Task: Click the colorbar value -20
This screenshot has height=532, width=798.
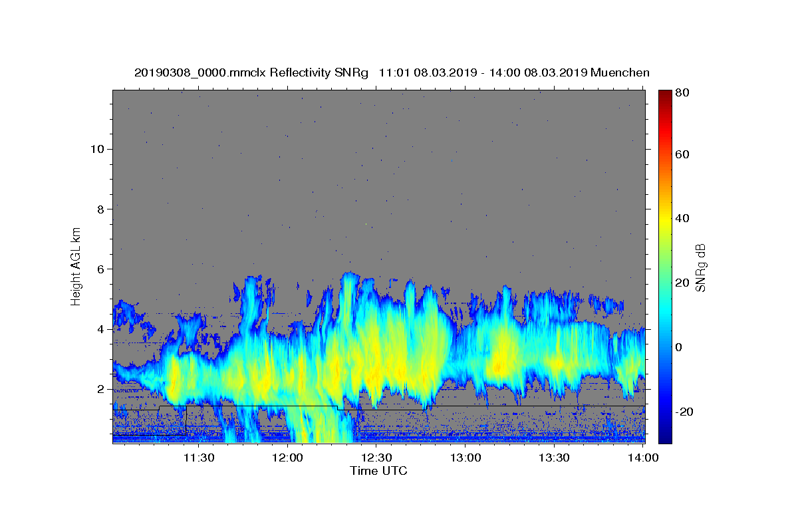Action: tap(686, 412)
